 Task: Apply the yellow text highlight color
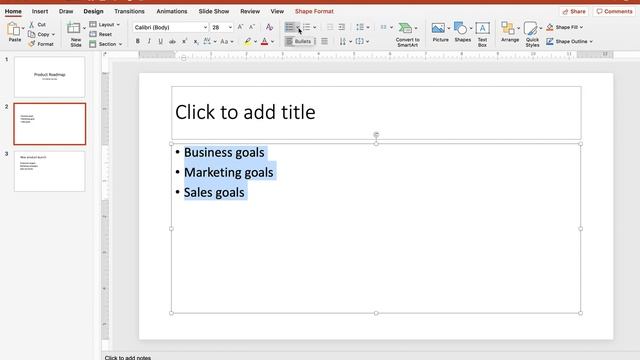click(248, 41)
